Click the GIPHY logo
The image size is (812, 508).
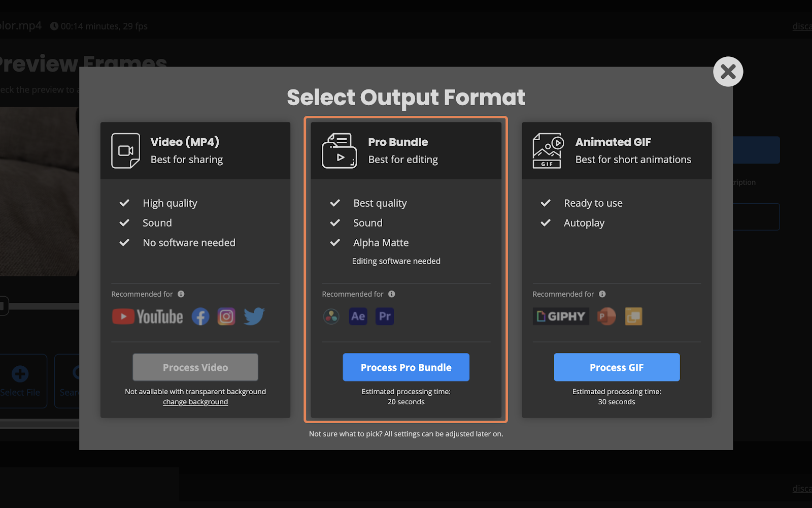point(561,316)
